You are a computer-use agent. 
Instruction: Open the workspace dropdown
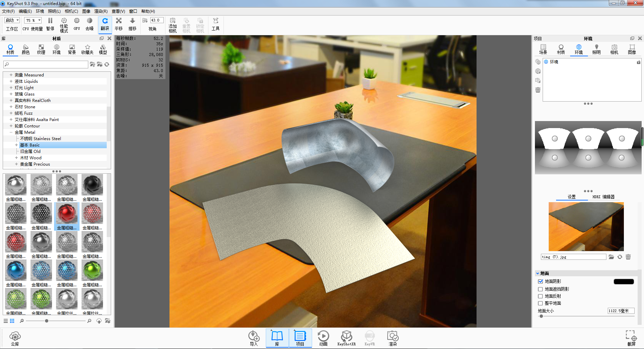[12, 20]
